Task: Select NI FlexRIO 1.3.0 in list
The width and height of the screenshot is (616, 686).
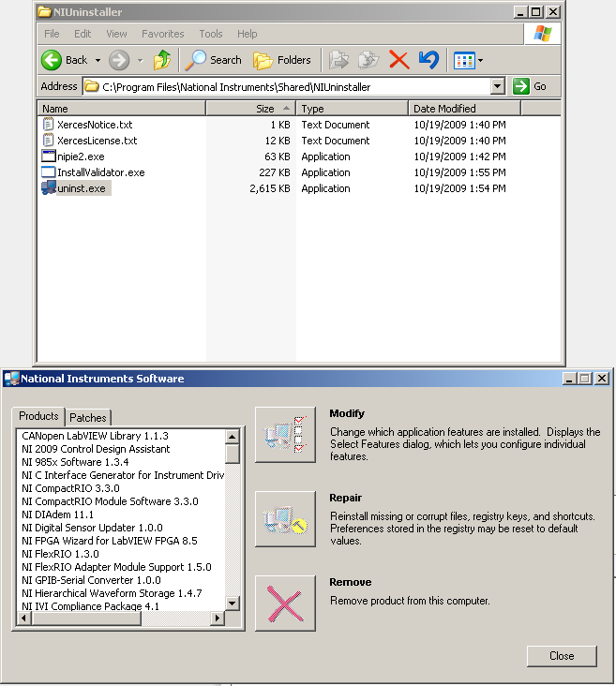Action: (60, 554)
